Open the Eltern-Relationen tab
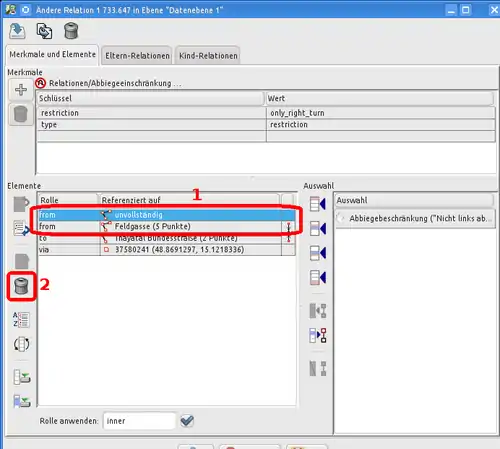500x449 pixels. click(x=137, y=56)
